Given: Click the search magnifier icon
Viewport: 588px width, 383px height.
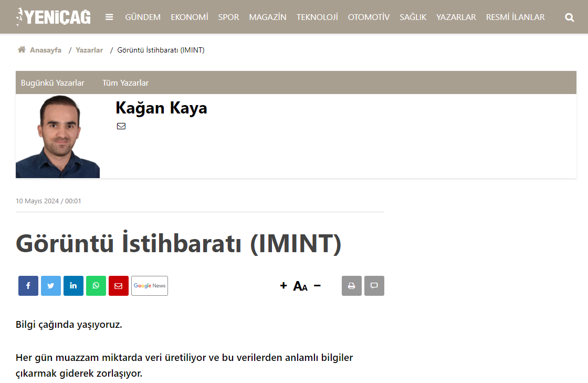Looking at the screenshot, I should click(x=569, y=17).
